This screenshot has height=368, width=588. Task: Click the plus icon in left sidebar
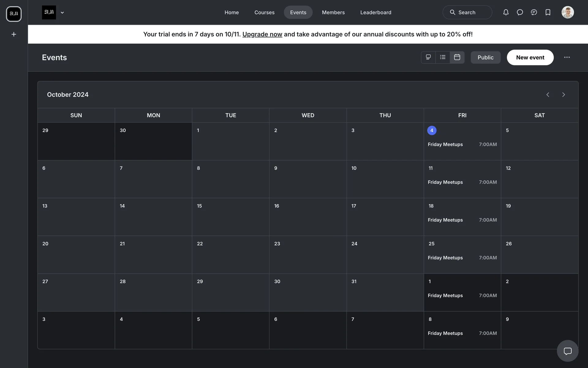click(14, 34)
